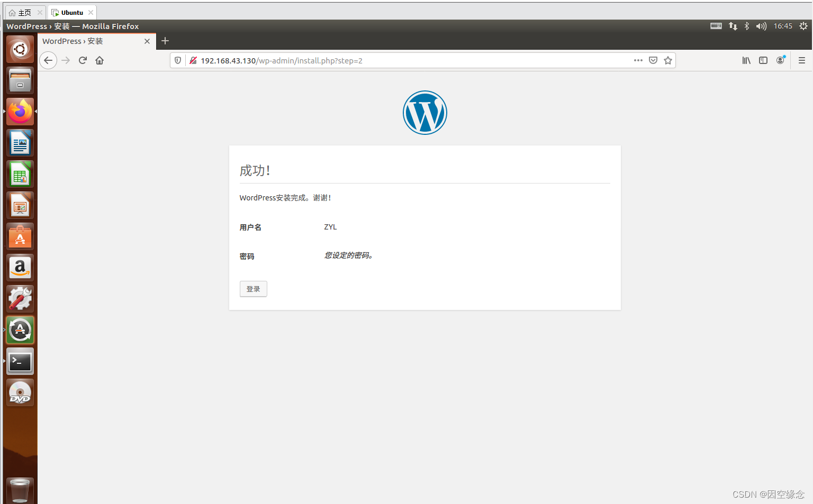813x504 pixels.
Task: Toggle bookmark star for this page
Action: 667,60
